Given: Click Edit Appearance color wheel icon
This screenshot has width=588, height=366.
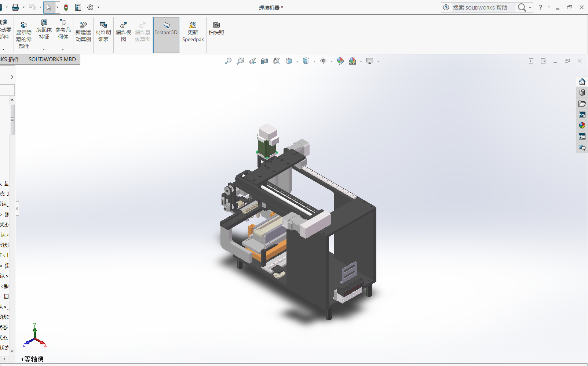Looking at the screenshot, I should 340,61.
